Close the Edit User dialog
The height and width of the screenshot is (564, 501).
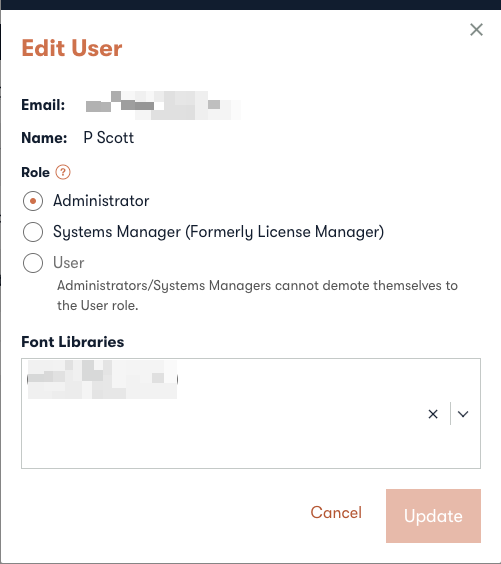(x=476, y=29)
